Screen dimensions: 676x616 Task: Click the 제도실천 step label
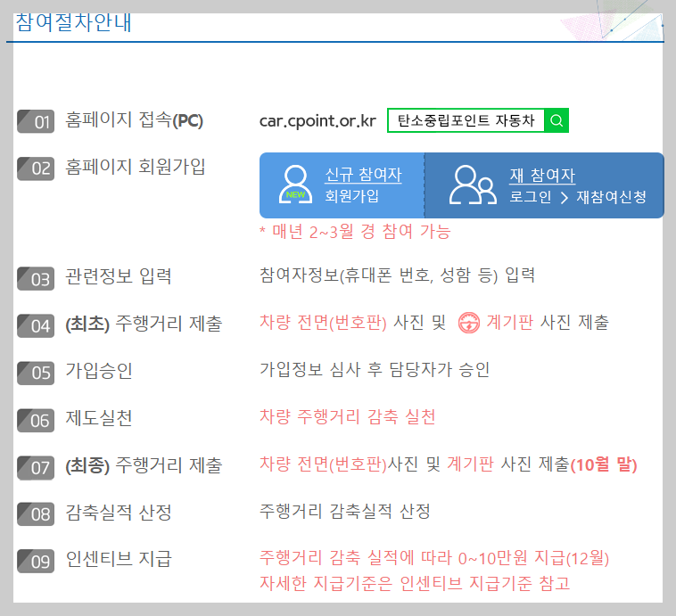click(99, 418)
